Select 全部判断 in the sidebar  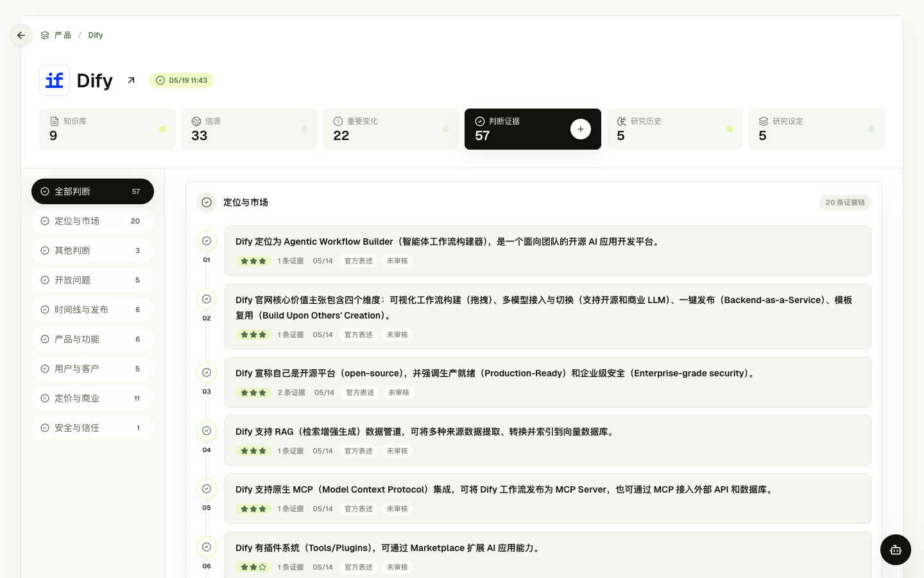click(92, 191)
